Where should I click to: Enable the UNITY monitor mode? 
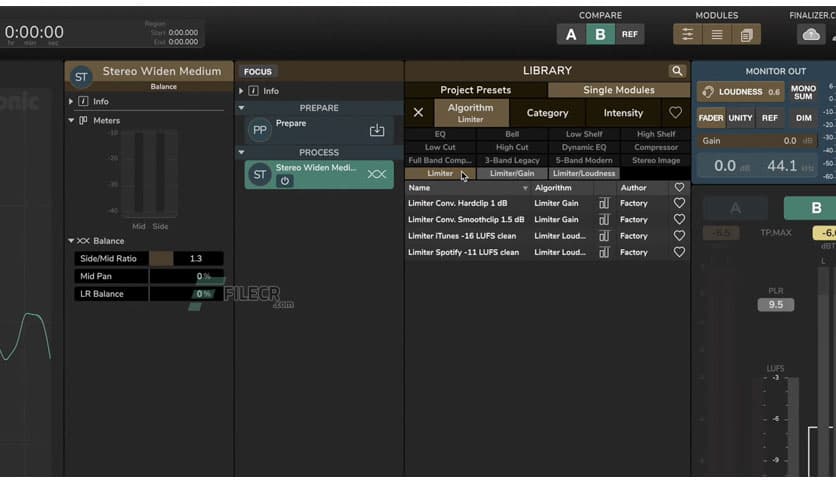pos(740,118)
